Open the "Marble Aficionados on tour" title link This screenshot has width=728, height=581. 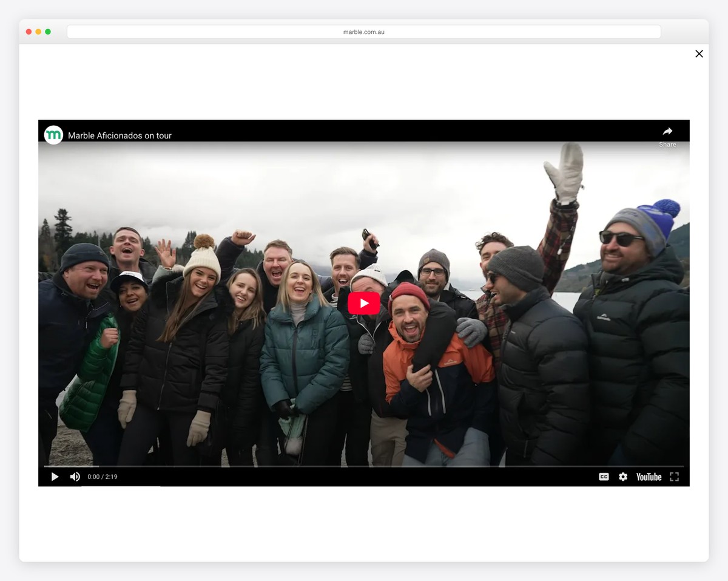click(120, 136)
